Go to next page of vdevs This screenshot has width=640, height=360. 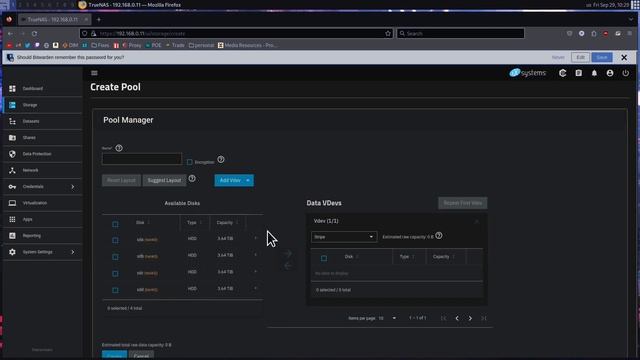[x=470, y=318]
